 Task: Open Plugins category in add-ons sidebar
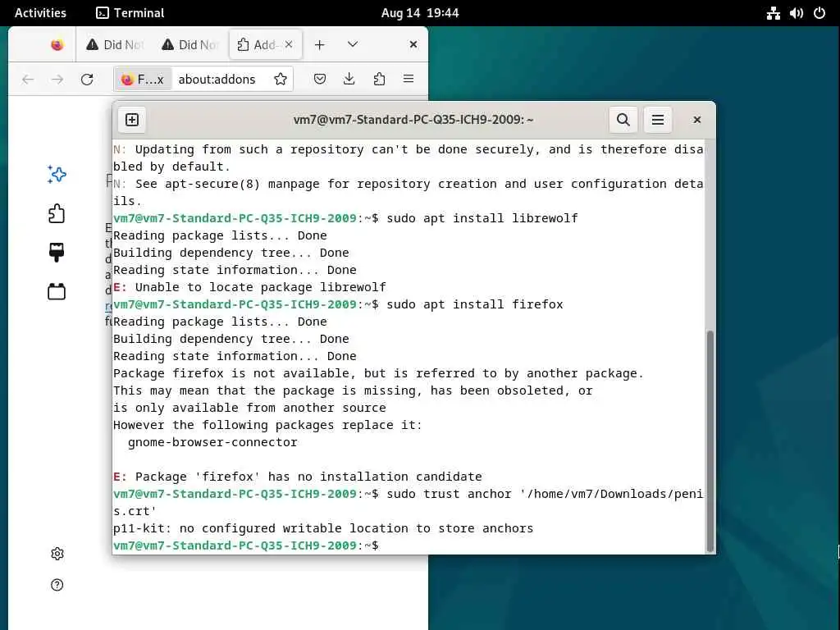pos(57,291)
